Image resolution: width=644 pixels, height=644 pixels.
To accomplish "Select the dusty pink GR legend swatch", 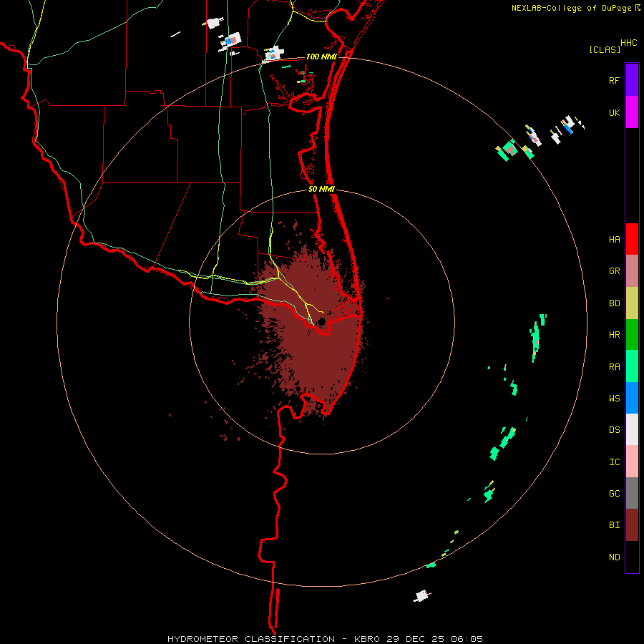I will point(632,271).
